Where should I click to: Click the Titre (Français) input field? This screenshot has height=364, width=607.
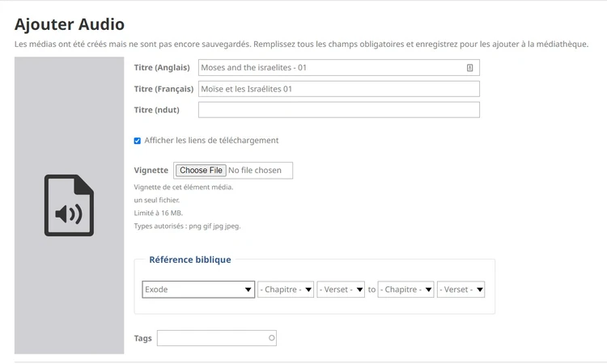coord(339,89)
